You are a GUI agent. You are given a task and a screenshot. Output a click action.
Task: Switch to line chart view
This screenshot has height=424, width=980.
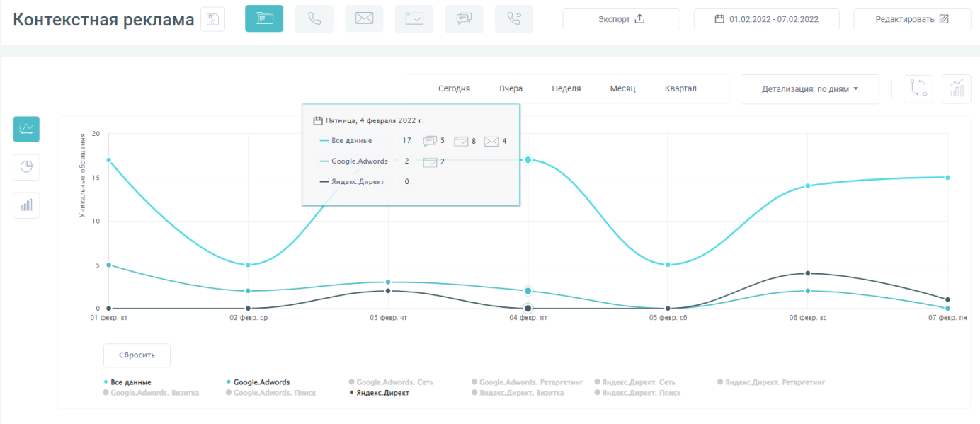tap(26, 129)
